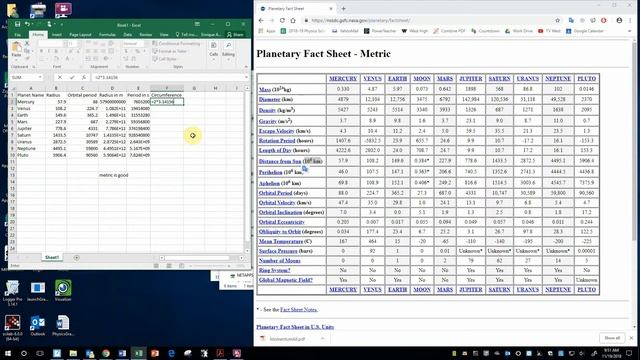The image size is (640, 360).
Task: Open Outlook desktop shortcut
Action: 38,325
